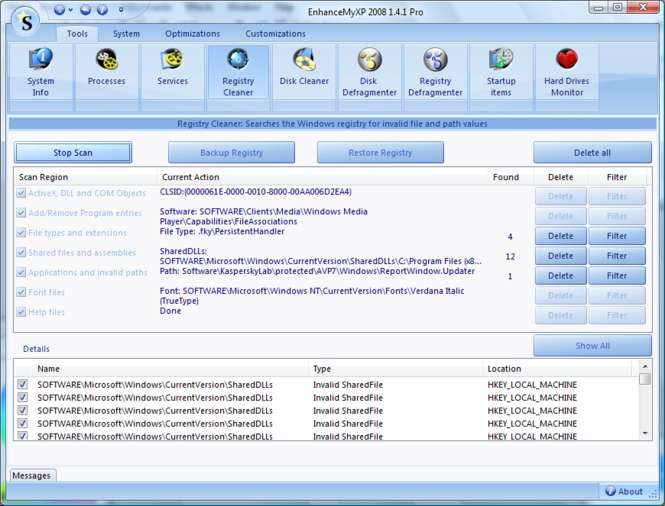Click the Details list scrollbar down arrow
The height and width of the screenshot is (506, 665).
[645, 433]
